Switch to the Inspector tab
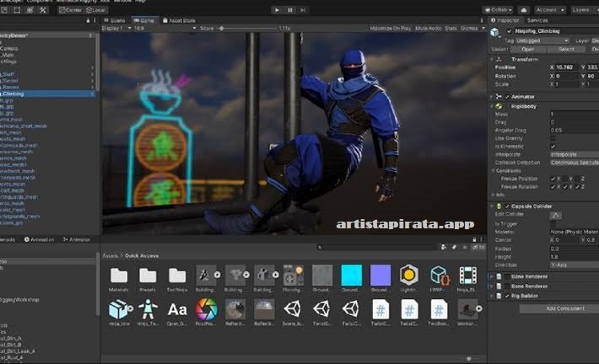 (x=505, y=20)
